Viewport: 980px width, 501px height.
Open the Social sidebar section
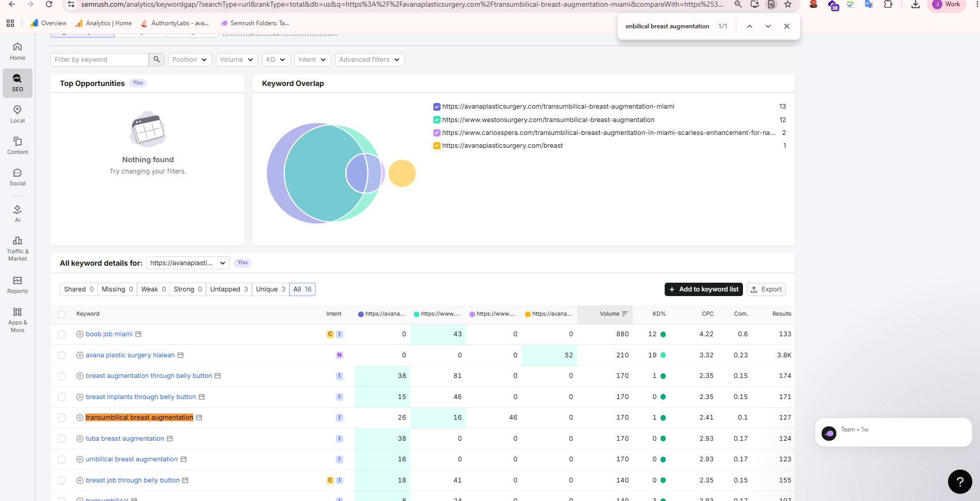[x=18, y=177]
